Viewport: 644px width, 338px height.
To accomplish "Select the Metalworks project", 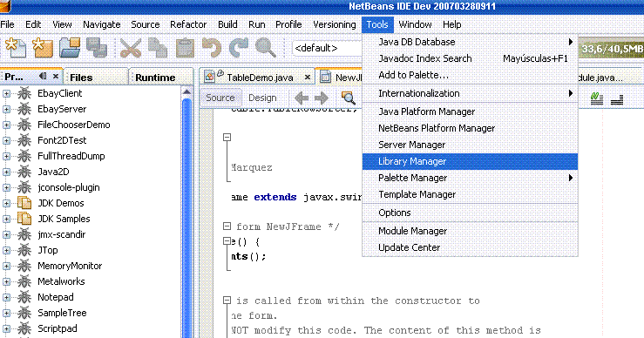I will click(x=61, y=281).
